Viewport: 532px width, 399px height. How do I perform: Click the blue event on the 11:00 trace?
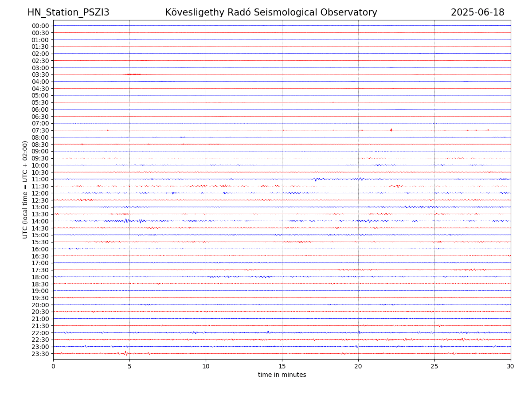316,179
